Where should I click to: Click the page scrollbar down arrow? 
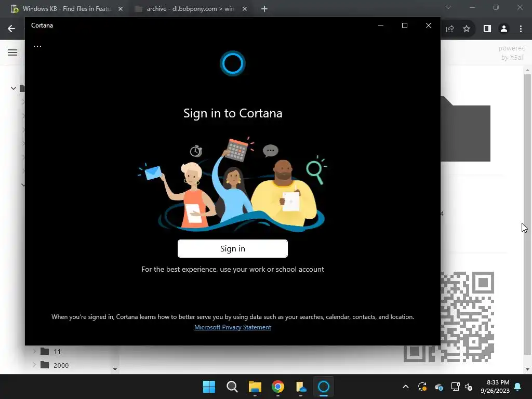(x=527, y=369)
